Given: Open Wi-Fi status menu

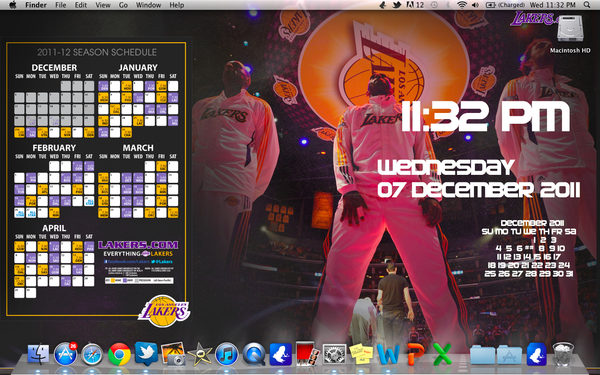Looking at the screenshot, I should pyautogui.click(x=462, y=5).
